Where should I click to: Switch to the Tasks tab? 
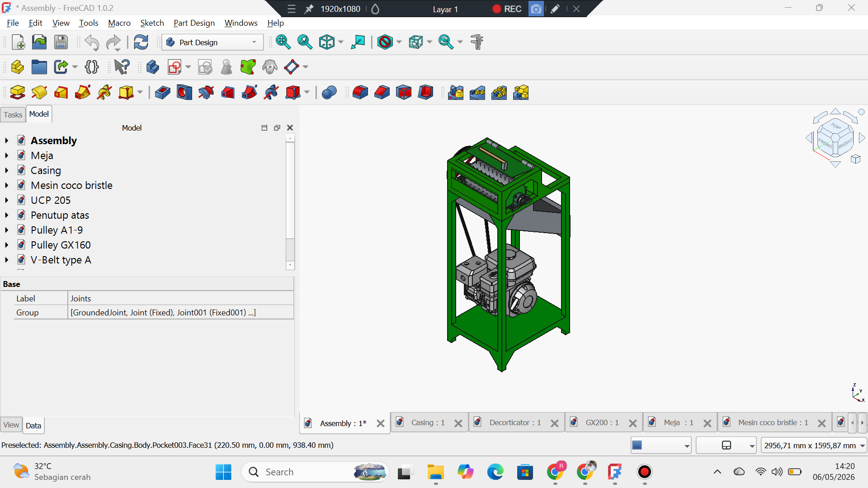[x=13, y=115]
